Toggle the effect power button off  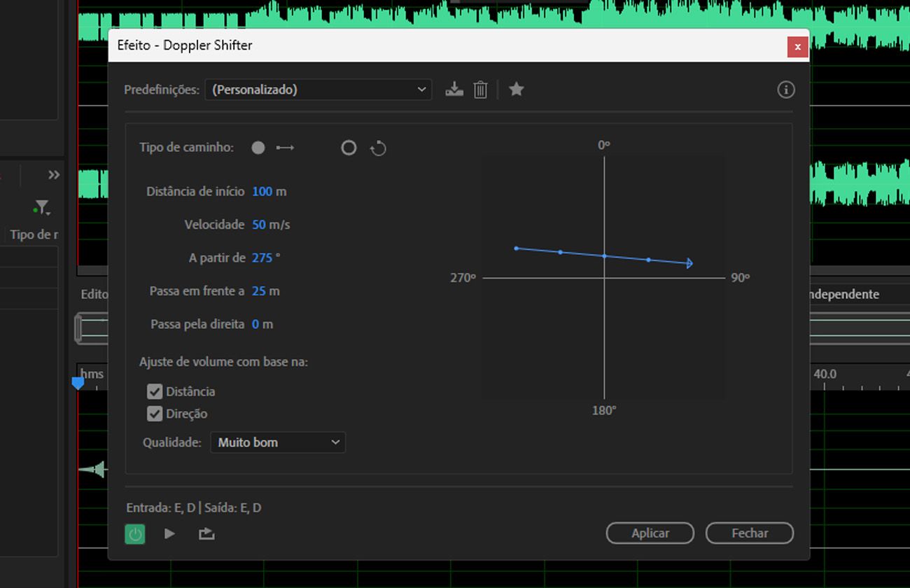[x=134, y=533]
